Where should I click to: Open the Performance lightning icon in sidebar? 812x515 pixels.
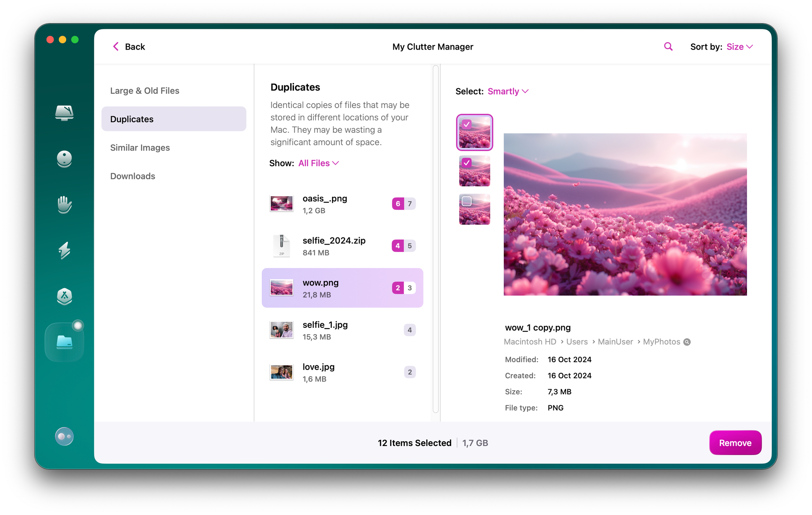pos(64,251)
